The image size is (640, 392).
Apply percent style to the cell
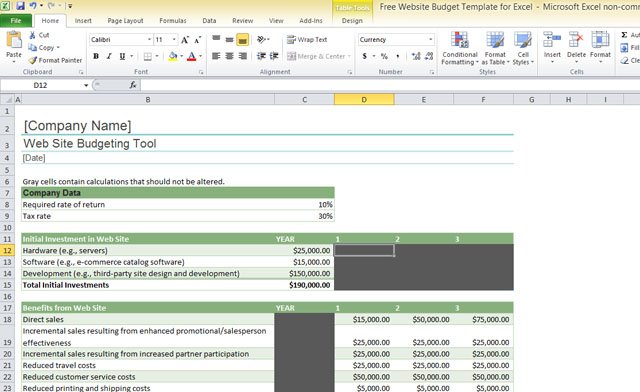tap(384, 56)
